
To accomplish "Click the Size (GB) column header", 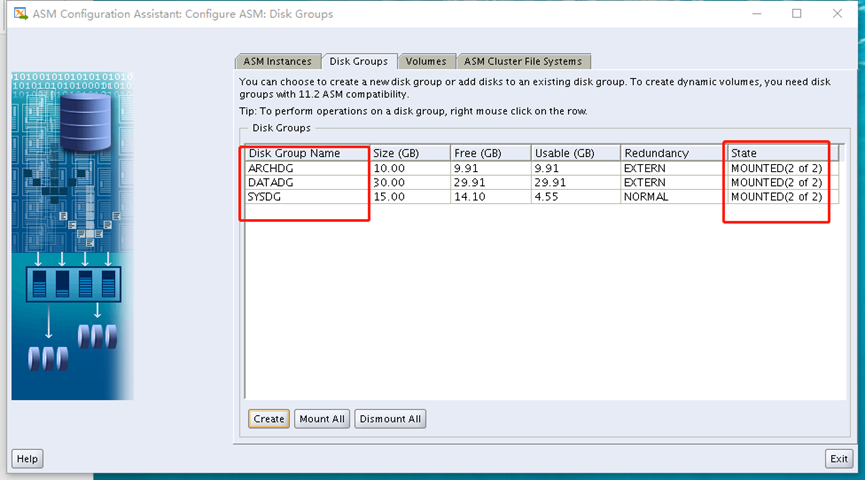I will tap(410, 153).
